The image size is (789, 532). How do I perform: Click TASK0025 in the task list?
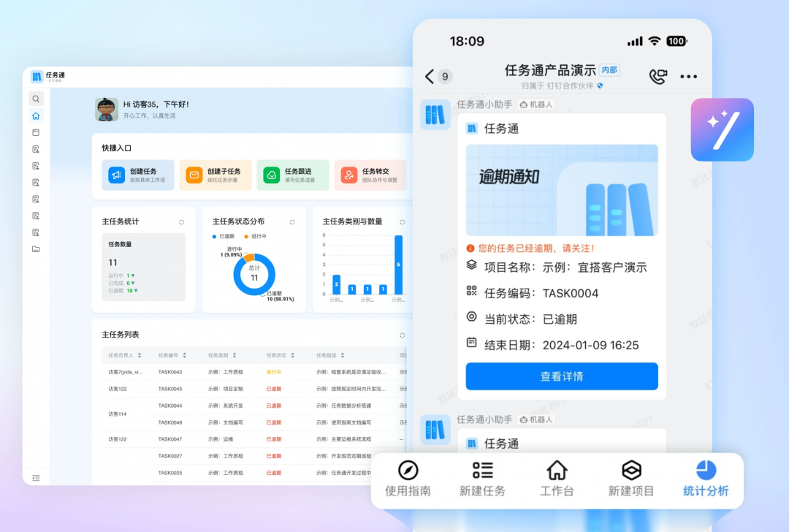(170, 473)
